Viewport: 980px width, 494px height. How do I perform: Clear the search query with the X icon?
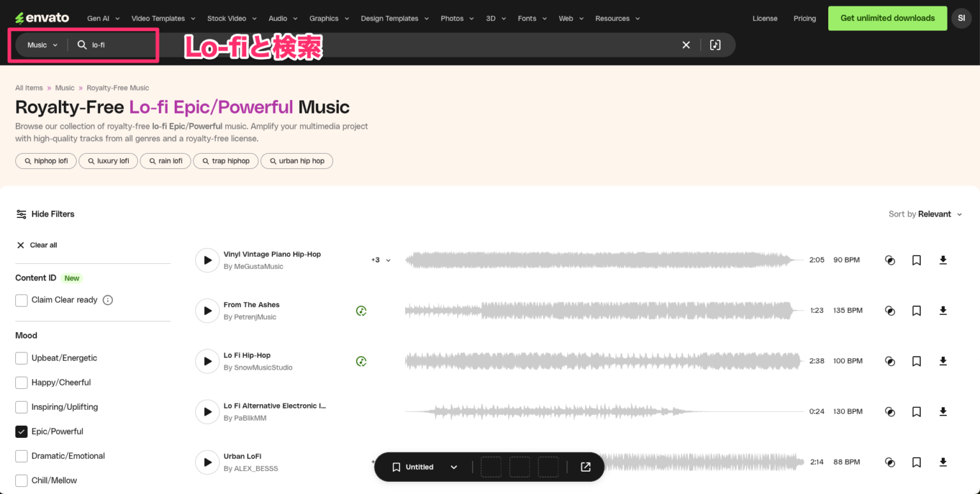click(685, 45)
